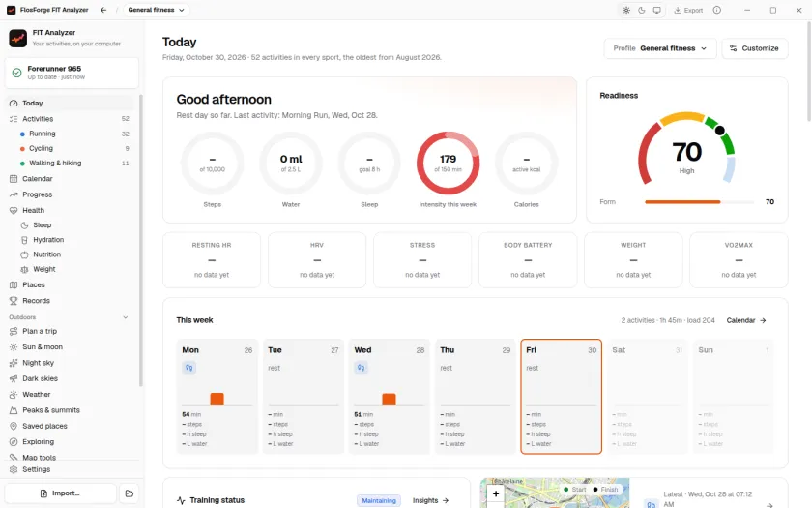Screen dimensions: 812x508
Task: Open Saved places
Action: tap(72, 426)
